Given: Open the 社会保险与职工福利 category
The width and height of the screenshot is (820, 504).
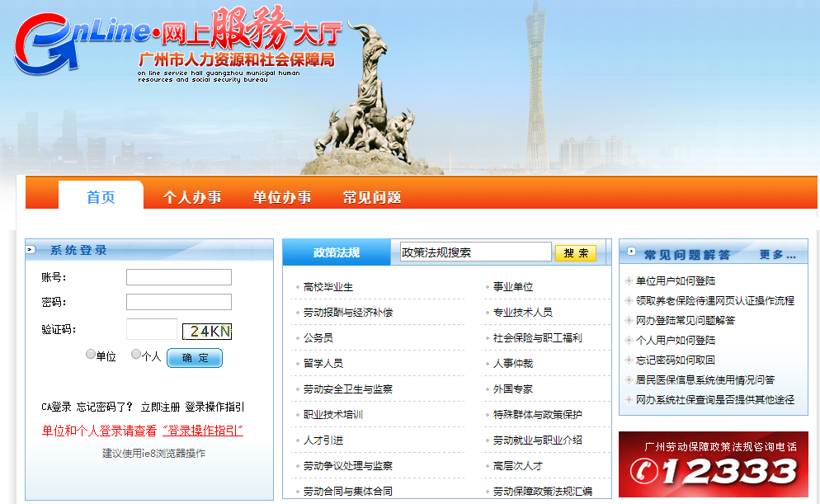Looking at the screenshot, I should click(x=538, y=337).
